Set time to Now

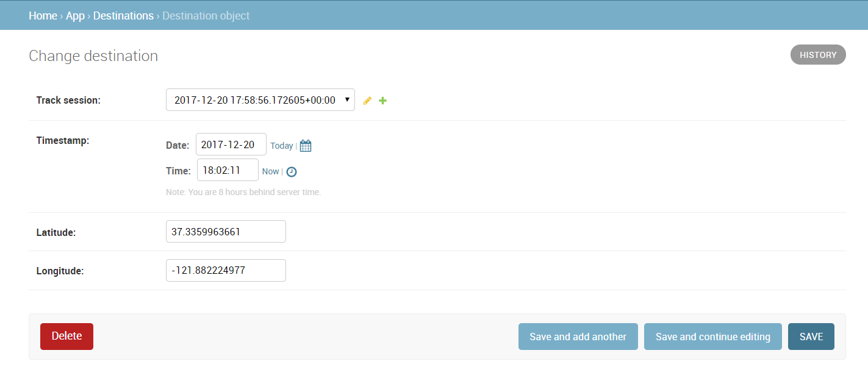pyautogui.click(x=270, y=171)
